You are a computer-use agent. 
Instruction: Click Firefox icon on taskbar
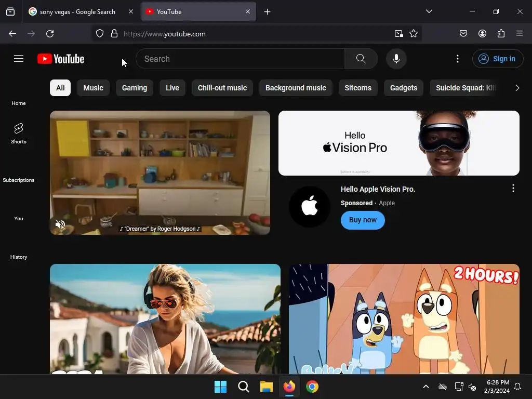pos(289,387)
